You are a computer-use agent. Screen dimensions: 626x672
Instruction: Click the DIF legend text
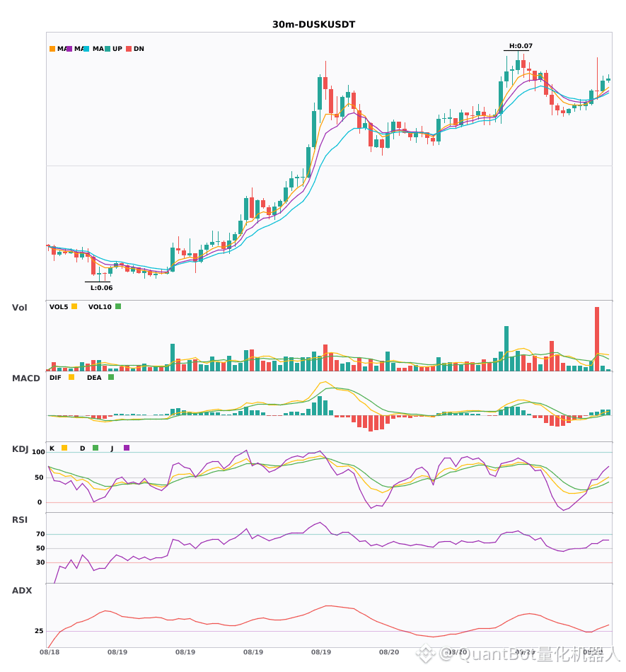(55, 378)
